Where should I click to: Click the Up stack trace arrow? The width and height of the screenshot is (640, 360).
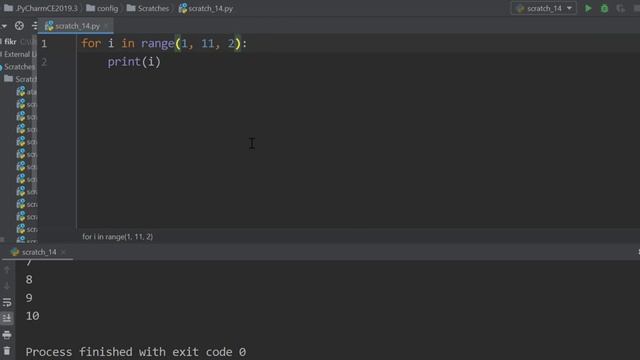[7, 269]
